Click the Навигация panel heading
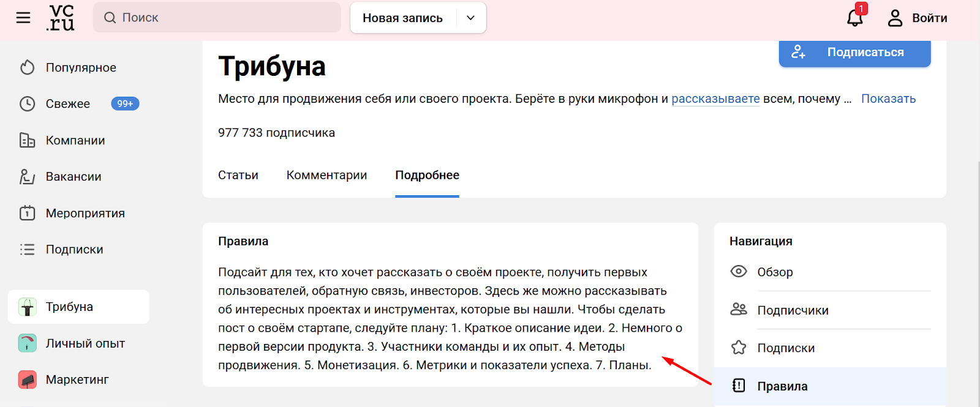The width and height of the screenshot is (980, 407). (x=761, y=241)
